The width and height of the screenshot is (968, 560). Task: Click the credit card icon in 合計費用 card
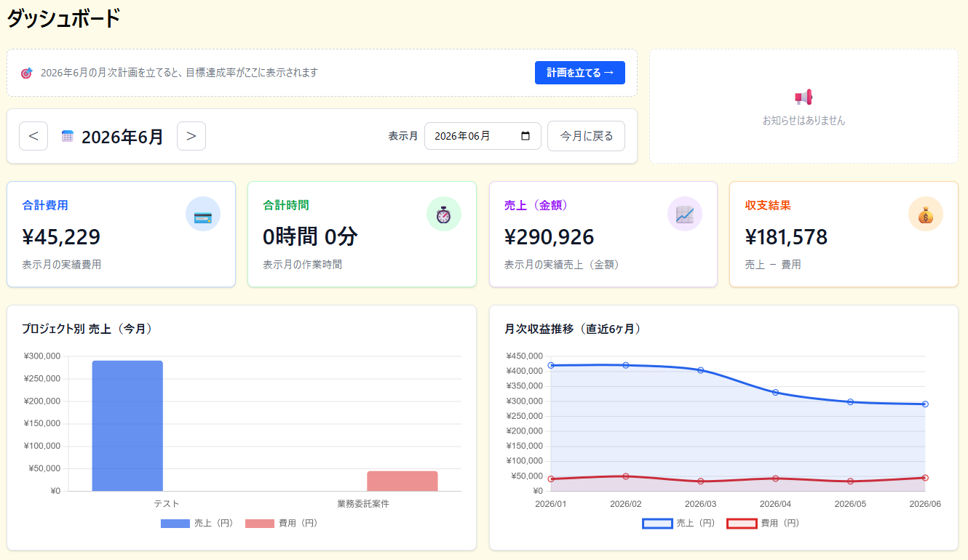[x=203, y=215]
